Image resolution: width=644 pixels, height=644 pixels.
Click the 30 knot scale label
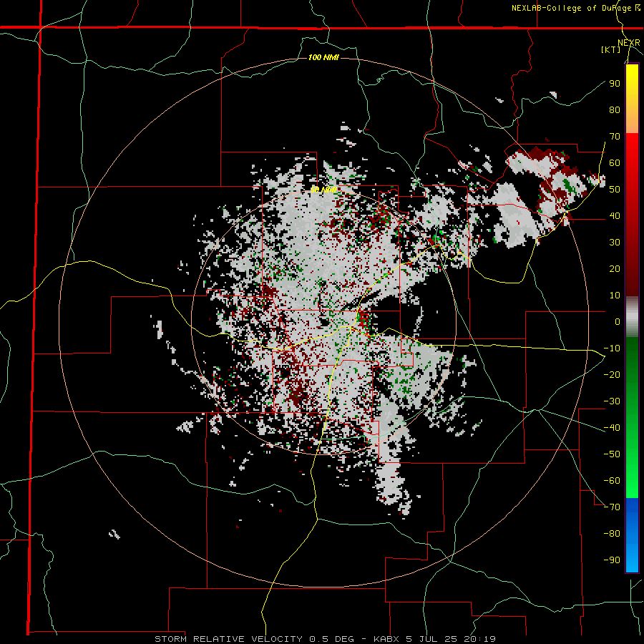coord(615,243)
